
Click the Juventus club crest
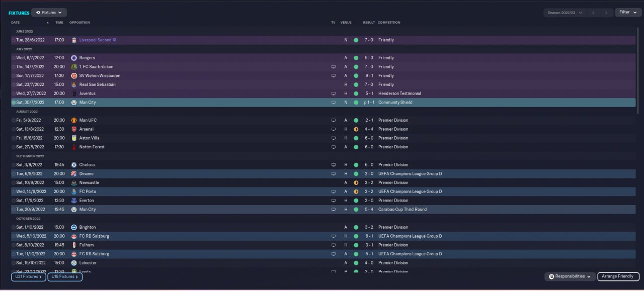point(74,93)
